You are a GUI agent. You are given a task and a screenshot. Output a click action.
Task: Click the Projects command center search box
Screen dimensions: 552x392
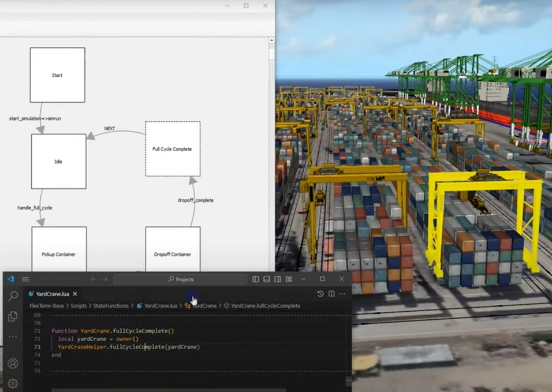point(180,279)
